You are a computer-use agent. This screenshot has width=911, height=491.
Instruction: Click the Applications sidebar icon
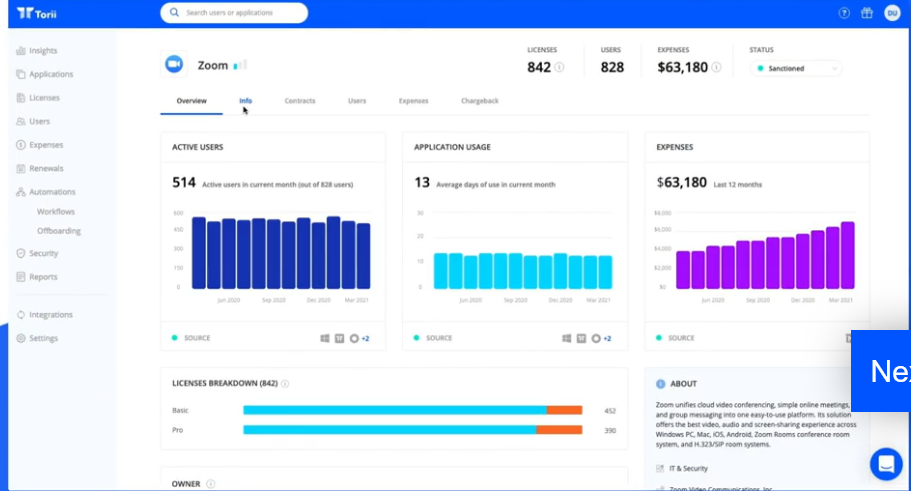(21, 74)
